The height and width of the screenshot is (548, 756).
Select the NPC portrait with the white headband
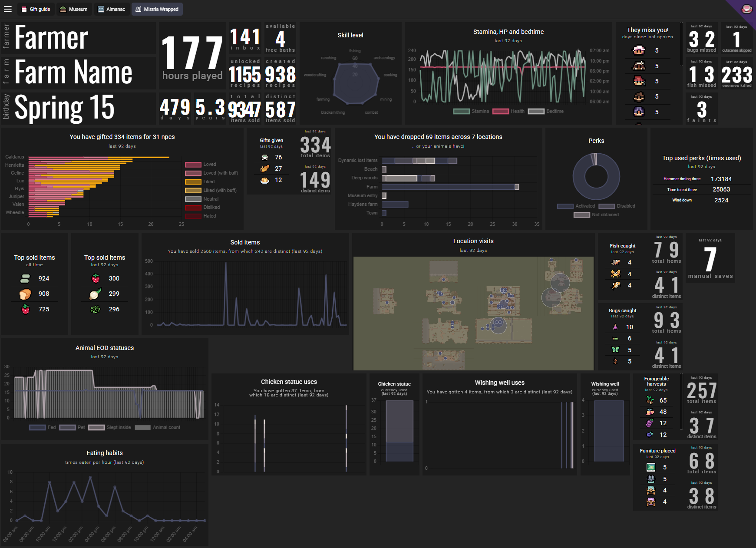[639, 66]
